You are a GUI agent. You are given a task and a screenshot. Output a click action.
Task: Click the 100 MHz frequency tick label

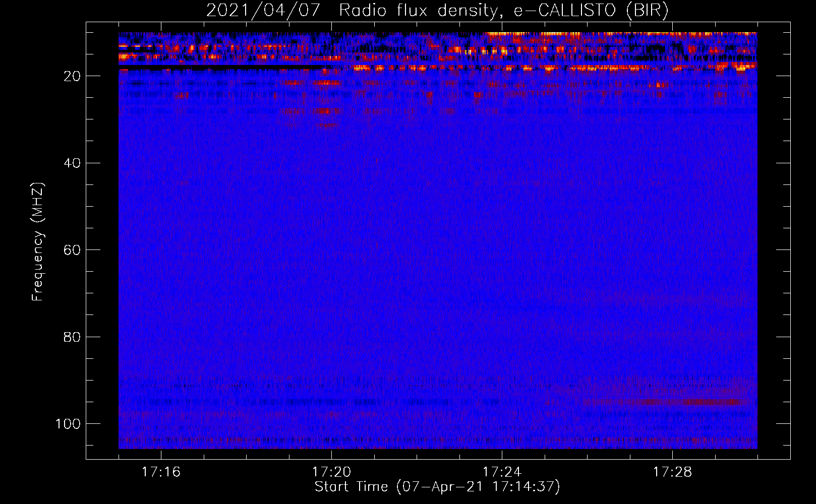(68, 424)
